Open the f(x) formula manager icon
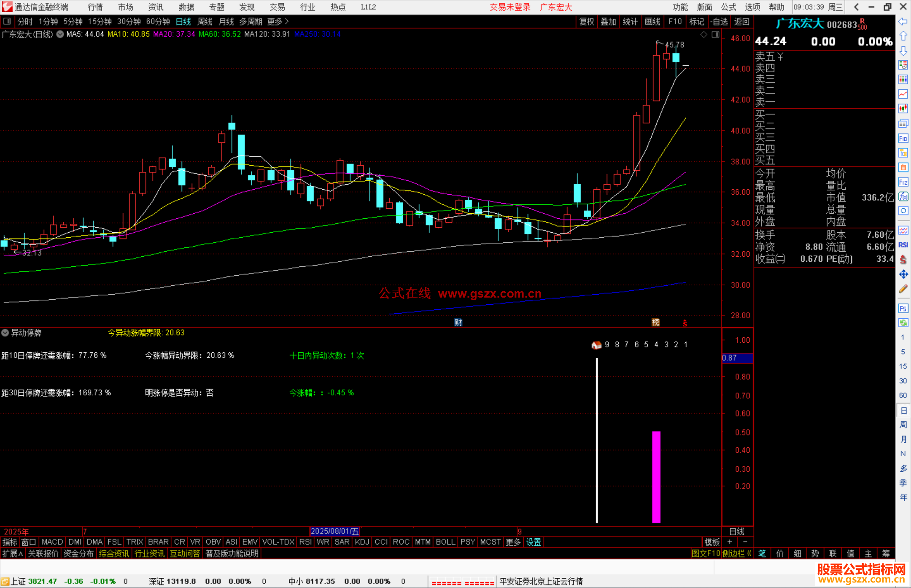Viewport: 911px width, 588px height. [x=903, y=196]
